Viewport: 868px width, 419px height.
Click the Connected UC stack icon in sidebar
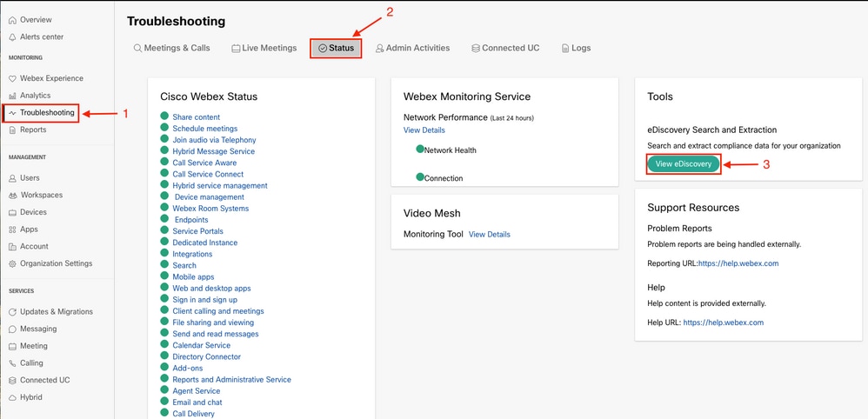tap(13, 381)
